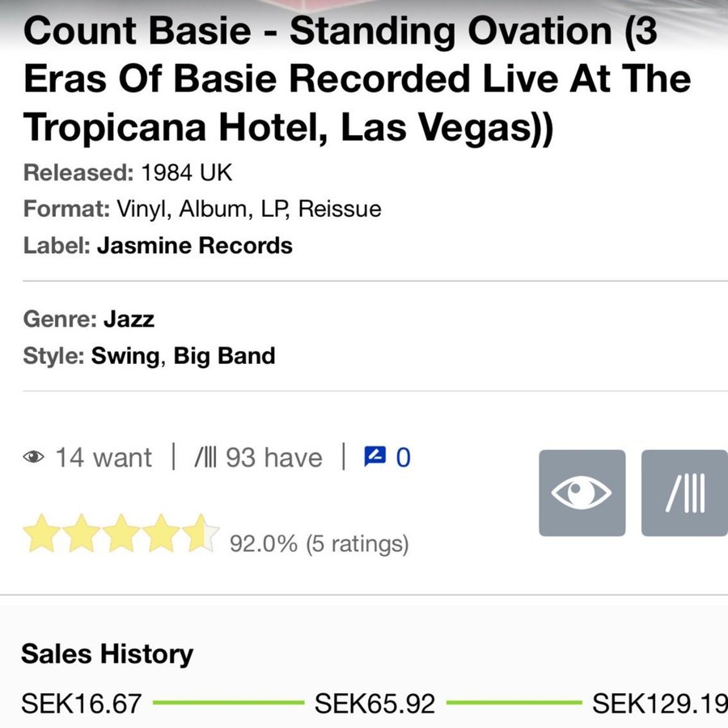728x728 pixels.
Task: Open the Big Band style link
Action: point(224,356)
